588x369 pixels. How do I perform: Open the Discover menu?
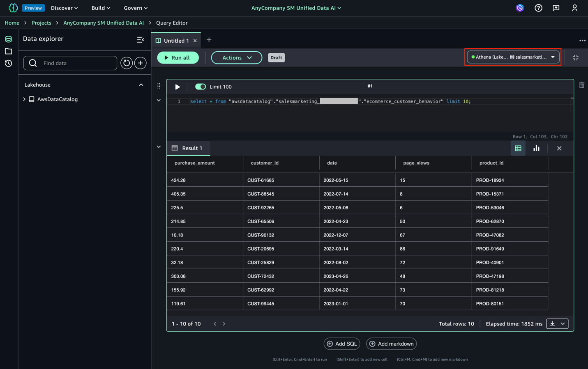[x=64, y=8]
